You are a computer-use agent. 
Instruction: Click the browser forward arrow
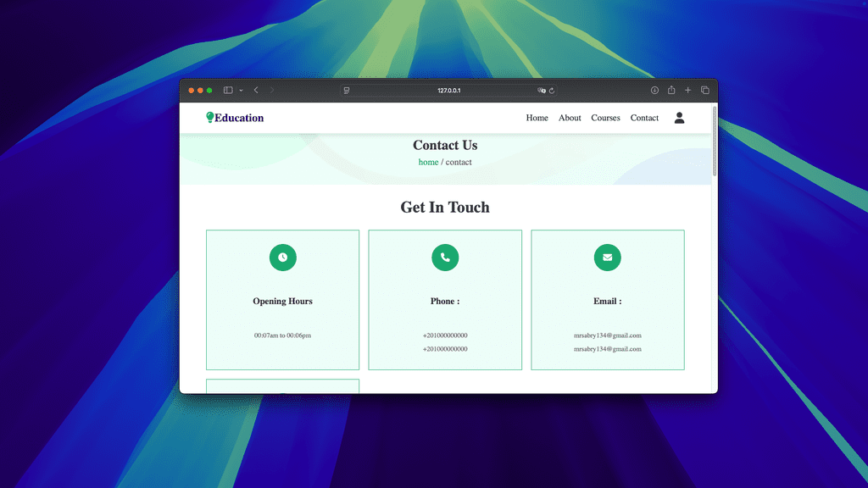tap(272, 90)
